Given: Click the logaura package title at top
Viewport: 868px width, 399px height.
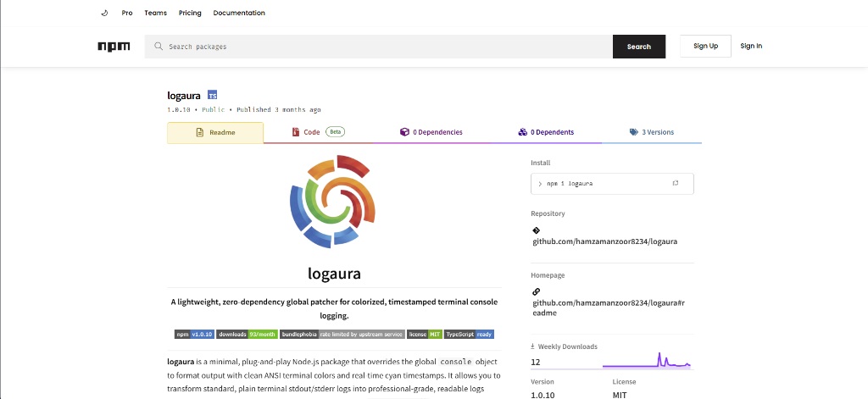Looking at the screenshot, I should (184, 96).
